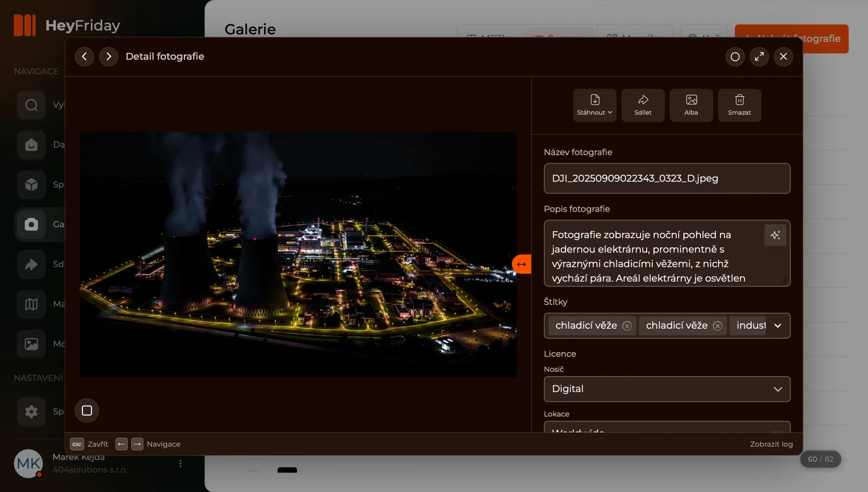Viewport: 868px width, 492px height.
Task: Remove the second chladicí věže tag
Action: [718, 326]
